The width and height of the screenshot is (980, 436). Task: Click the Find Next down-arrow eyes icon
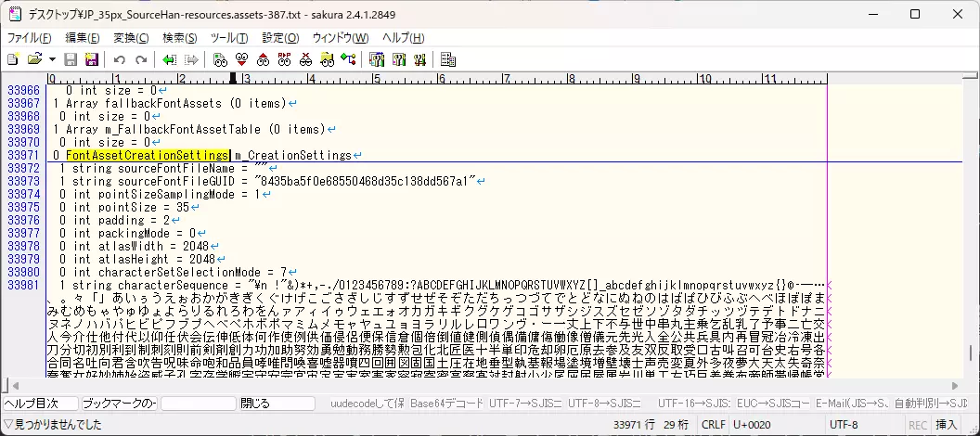(x=241, y=60)
